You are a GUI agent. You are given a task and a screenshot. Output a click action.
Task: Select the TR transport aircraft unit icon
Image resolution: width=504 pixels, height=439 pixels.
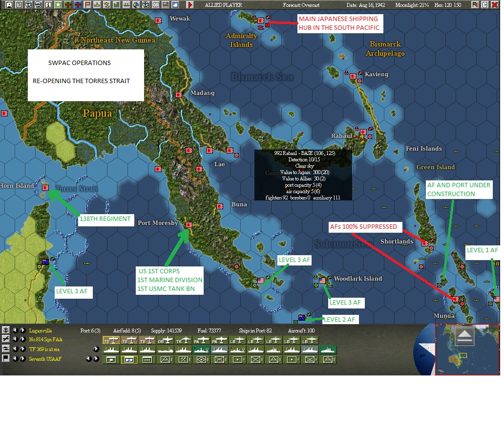click(x=183, y=341)
